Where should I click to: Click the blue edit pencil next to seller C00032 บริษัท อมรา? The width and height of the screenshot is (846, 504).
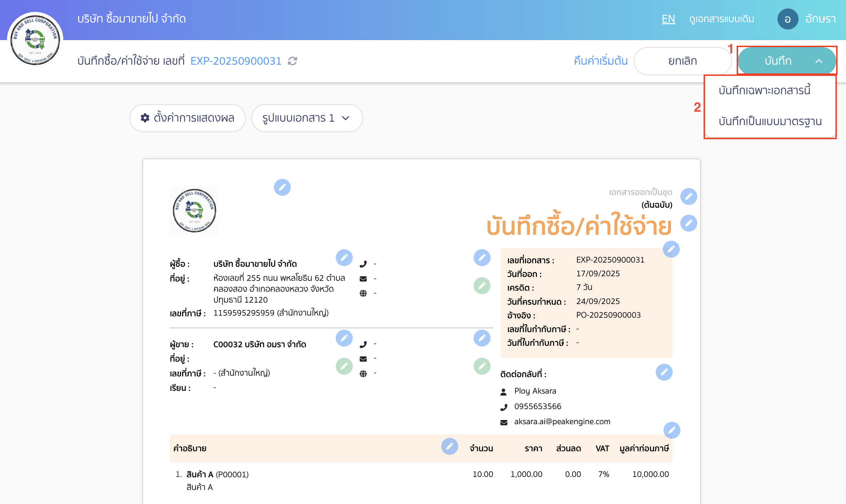click(x=344, y=338)
